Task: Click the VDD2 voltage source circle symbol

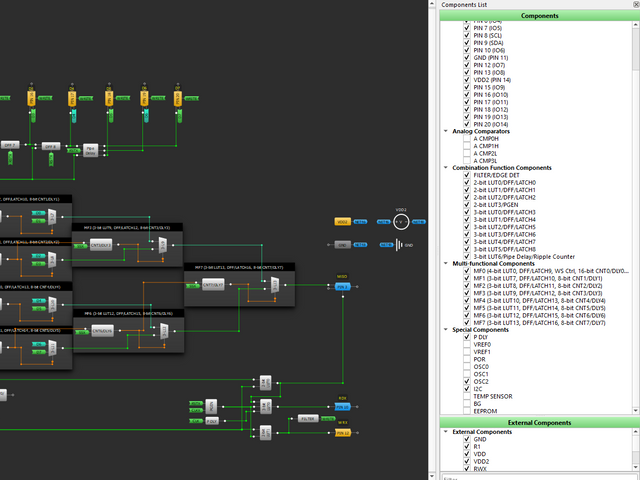Action: pyautogui.click(x=401, y=222)
